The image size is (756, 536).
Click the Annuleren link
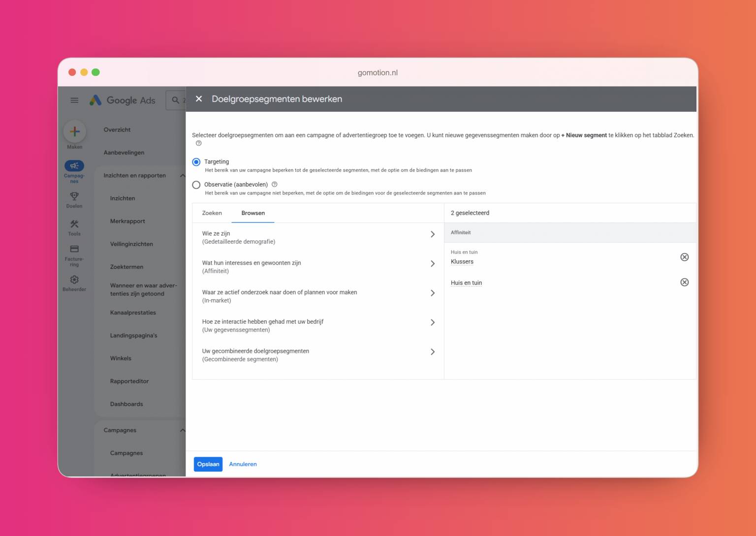(243, 464)
